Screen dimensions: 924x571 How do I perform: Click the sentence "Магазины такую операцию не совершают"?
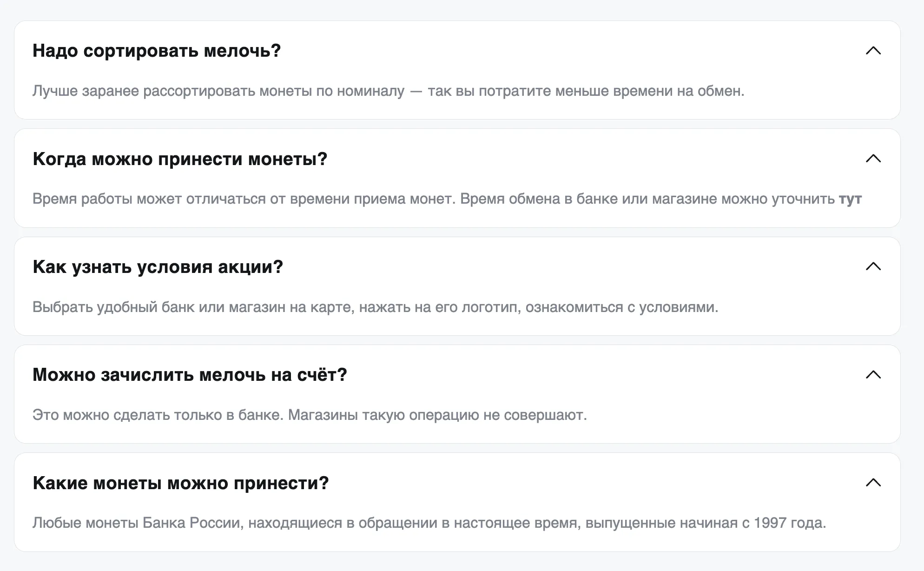click(x=437, y=415)
